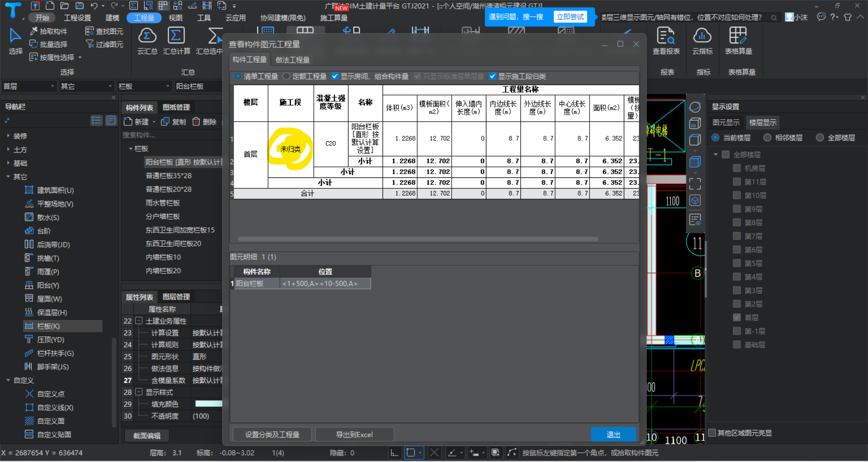Open the 首层 floor dropdown

click(x=28, y=86)
